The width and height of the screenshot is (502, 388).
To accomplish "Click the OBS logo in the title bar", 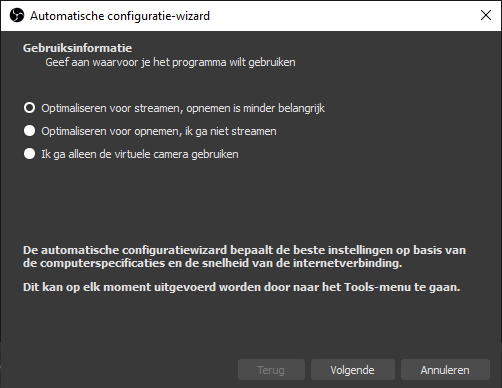I will pos(17,15).
